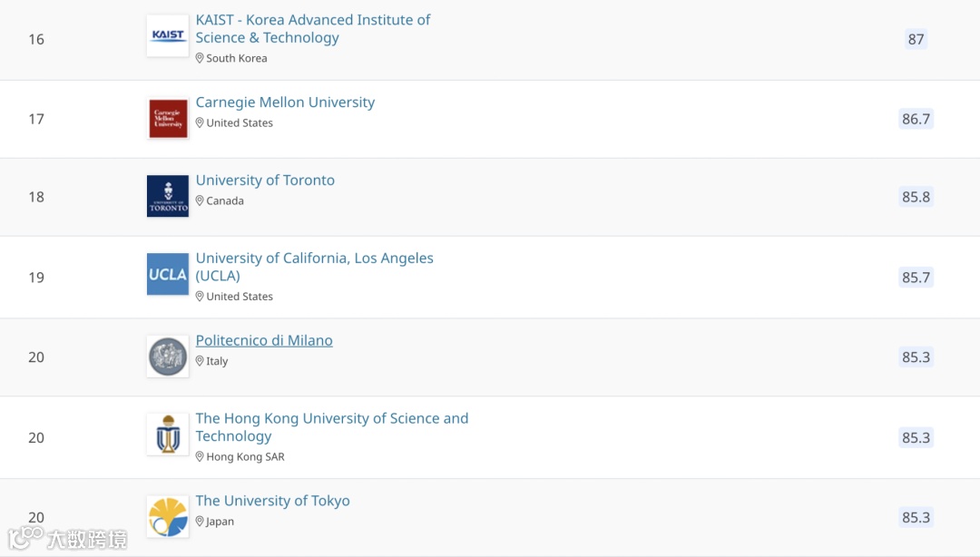
Task: Click the Politecnico di Milano seal logo
Action: 168,357
